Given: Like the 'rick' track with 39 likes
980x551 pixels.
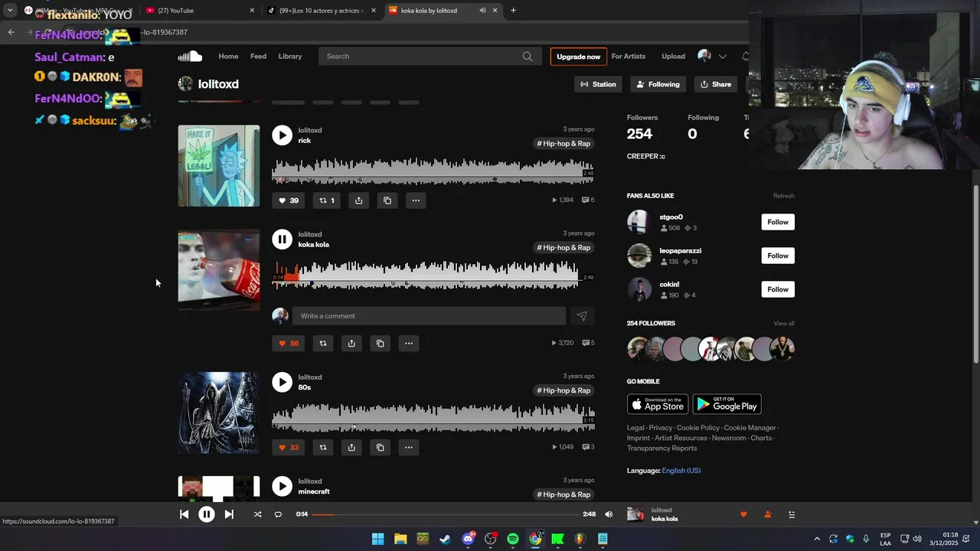Looking at the screenshot, I should (288, 201).
